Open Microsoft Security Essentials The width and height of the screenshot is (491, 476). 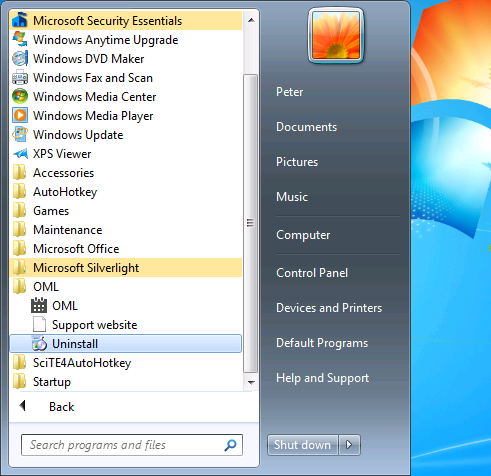pyautogui.click(x=126, y=21)
